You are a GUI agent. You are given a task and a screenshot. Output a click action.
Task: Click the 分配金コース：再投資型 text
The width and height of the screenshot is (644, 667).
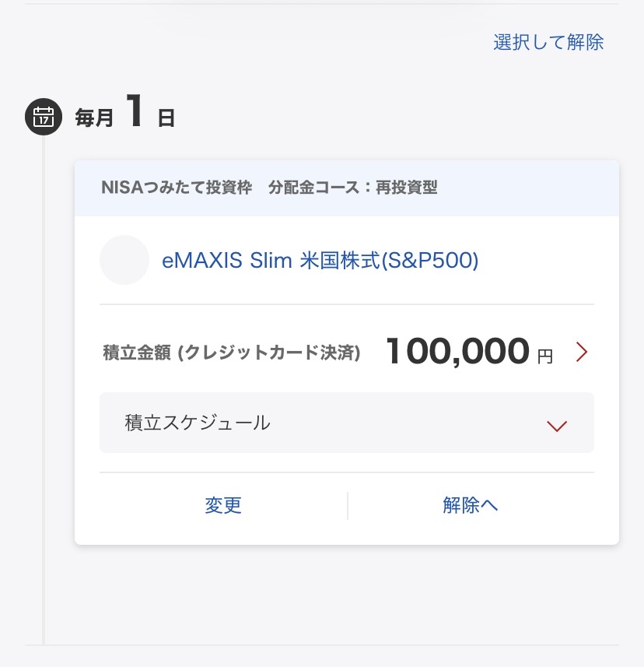pos(352,188)
